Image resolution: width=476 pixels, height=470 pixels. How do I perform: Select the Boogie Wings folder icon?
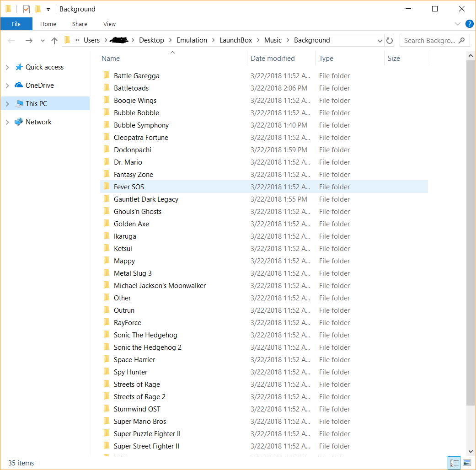click(107, 100)
